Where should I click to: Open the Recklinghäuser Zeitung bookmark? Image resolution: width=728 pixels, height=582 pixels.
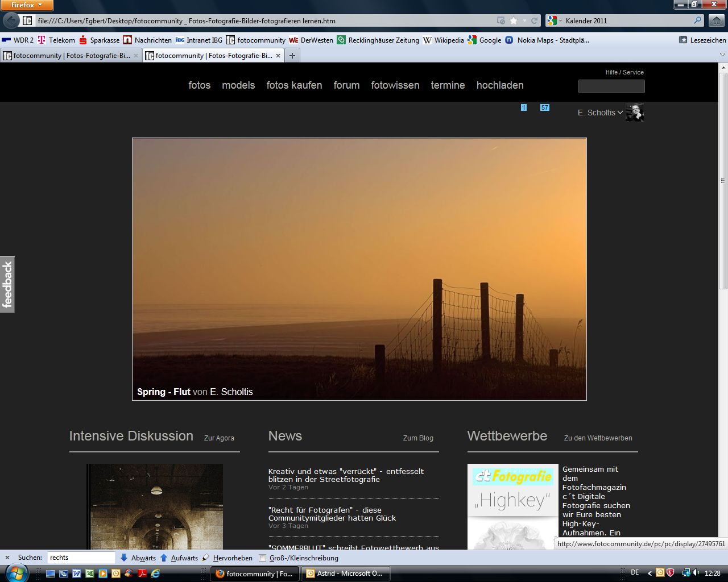coord(378,40)
